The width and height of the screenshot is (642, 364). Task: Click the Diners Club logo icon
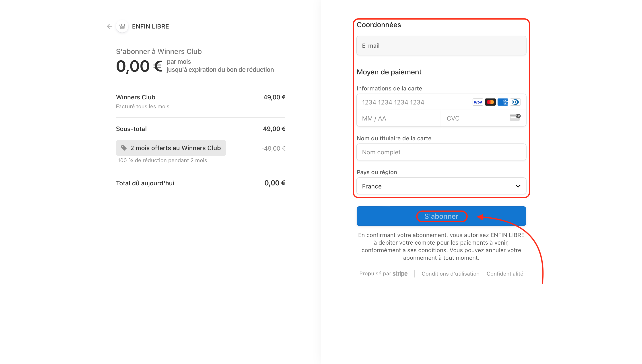[515, 102]
